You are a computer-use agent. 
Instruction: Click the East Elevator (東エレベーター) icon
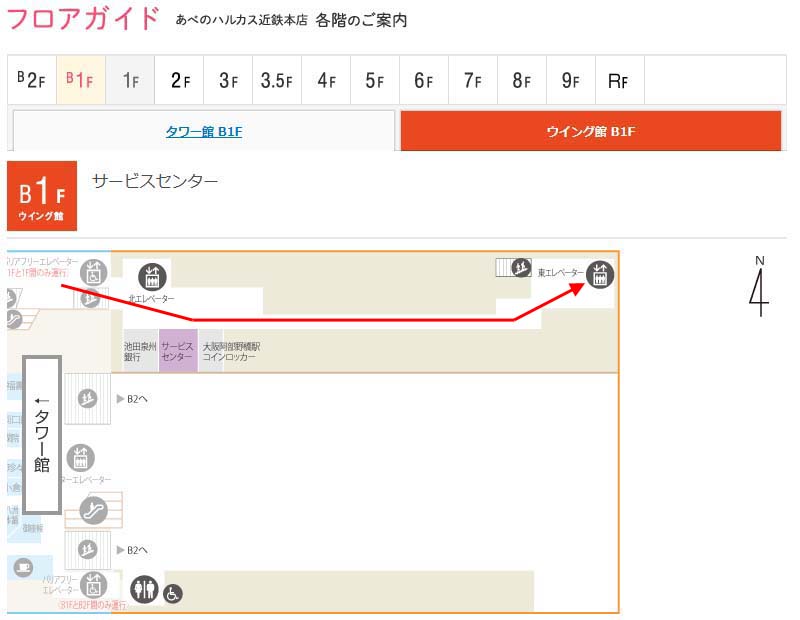600,274
